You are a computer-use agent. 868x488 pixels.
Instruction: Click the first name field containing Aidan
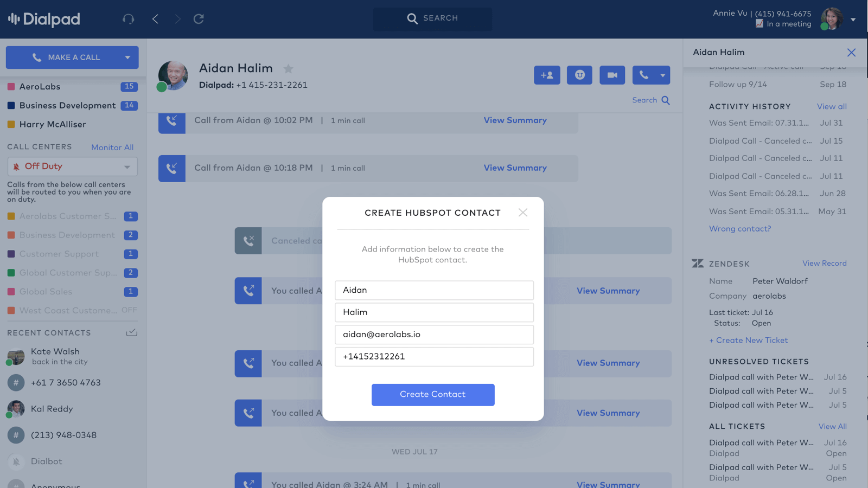[x=434, y=290]
